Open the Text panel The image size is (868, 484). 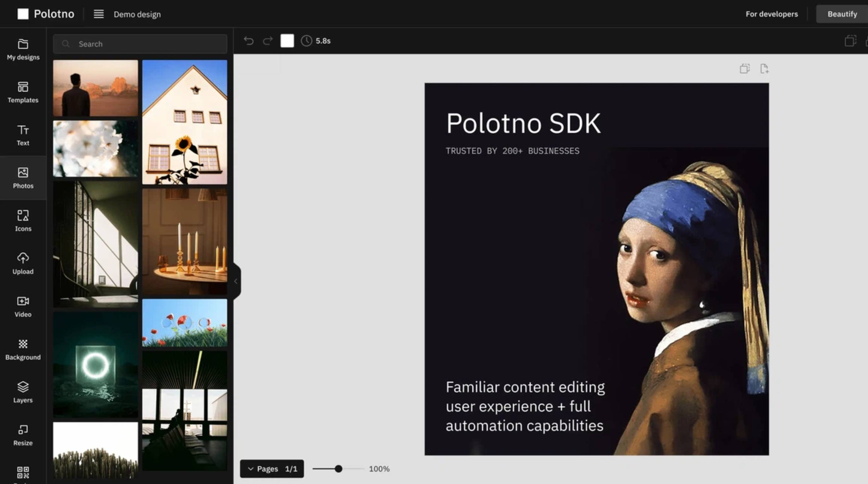23,135
